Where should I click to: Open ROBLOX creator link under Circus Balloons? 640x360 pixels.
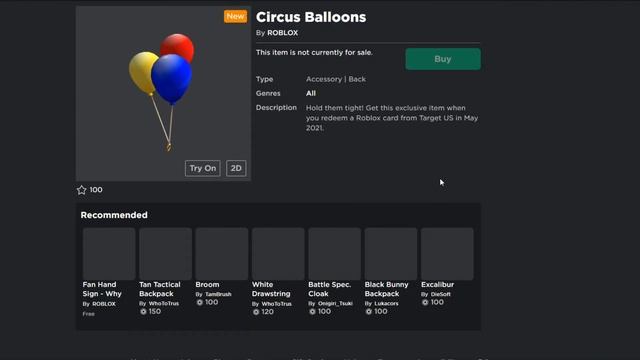point(282,33)
